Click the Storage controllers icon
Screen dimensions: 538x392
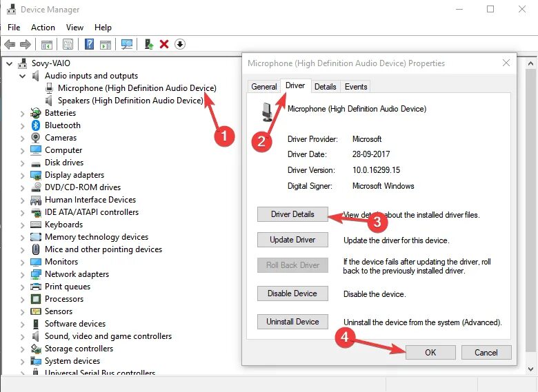point(36,349)
